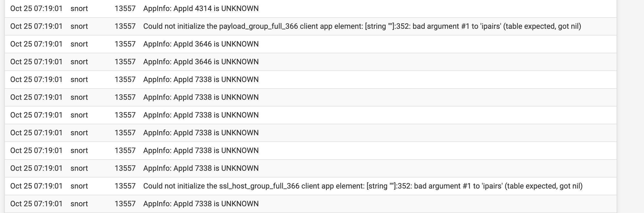
Task: Select AppId 3646 message directly above 7338 entries
Action: (x=201, y=62)
